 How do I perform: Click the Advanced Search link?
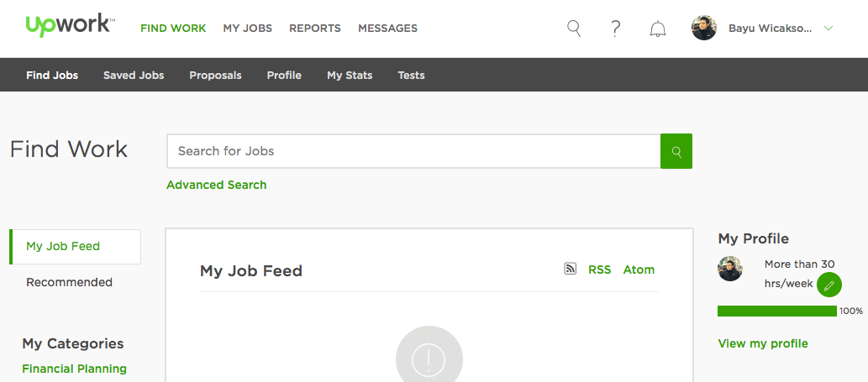tap(216, 185)
